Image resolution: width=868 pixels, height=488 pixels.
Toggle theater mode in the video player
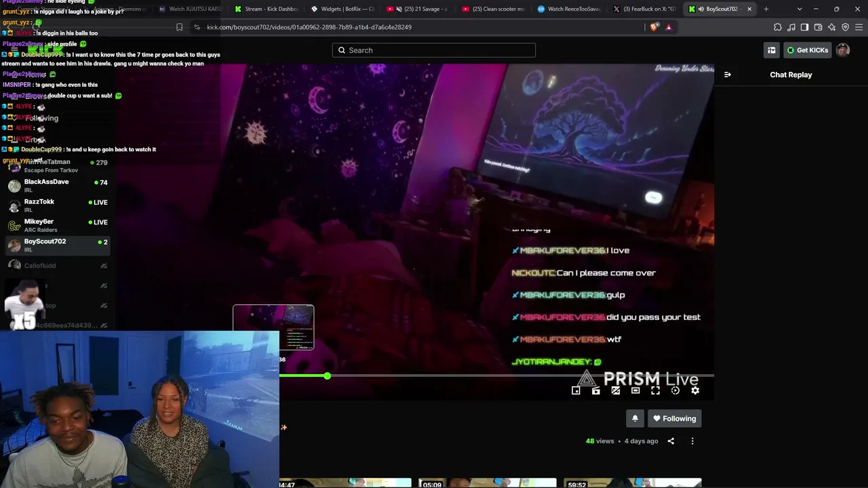tap(635, 390)
